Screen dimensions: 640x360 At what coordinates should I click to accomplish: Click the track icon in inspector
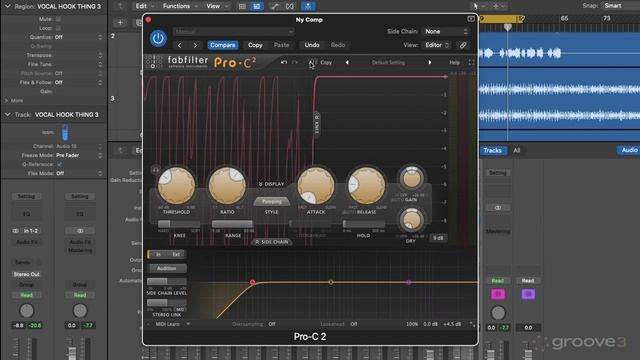pos(65,133)
